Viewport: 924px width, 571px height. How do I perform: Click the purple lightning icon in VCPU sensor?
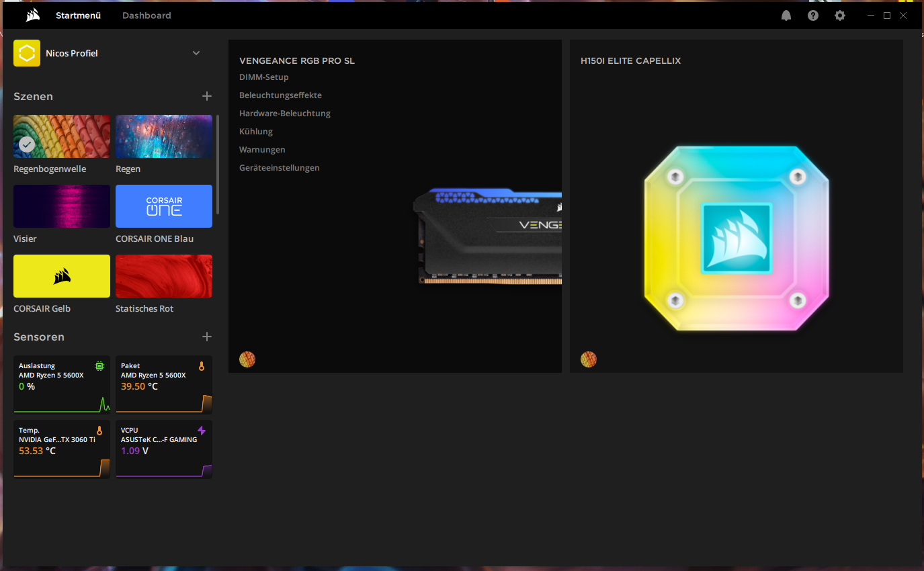pos(202,431)
